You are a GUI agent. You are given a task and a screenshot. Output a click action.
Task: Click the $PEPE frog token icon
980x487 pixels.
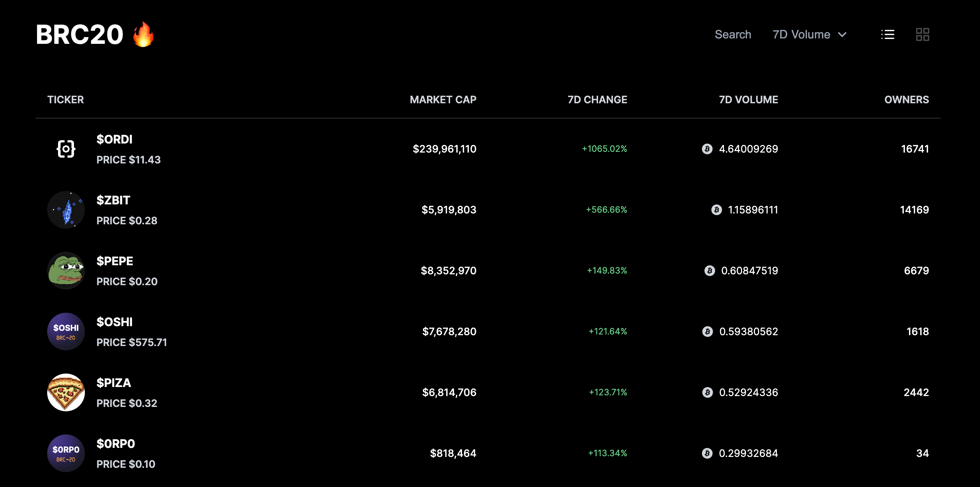point(66,270)
